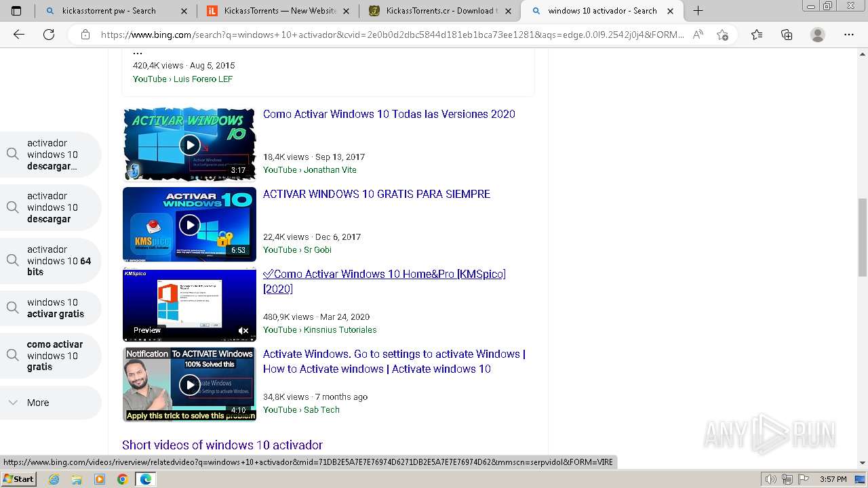Click the profile avatar icon
The height and width of the screenshot is (488, 868).
coord(818,35)
